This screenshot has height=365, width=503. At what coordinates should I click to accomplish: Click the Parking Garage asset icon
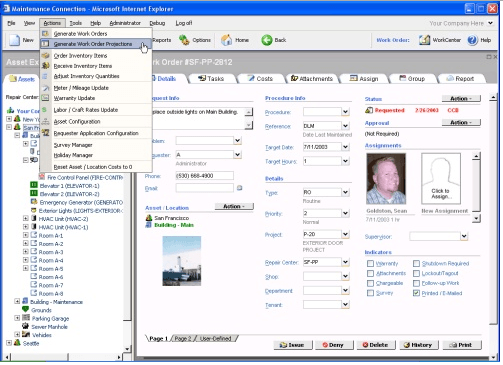[26, 318]
